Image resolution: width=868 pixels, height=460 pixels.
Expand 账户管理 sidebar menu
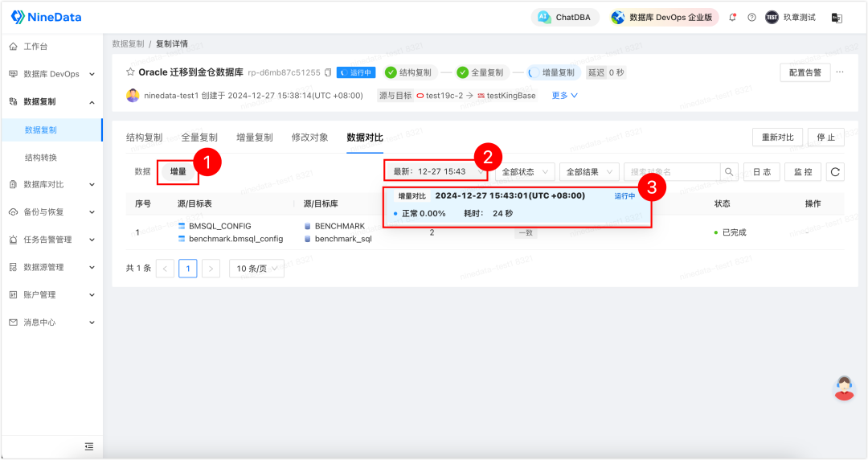click(52, 295)
